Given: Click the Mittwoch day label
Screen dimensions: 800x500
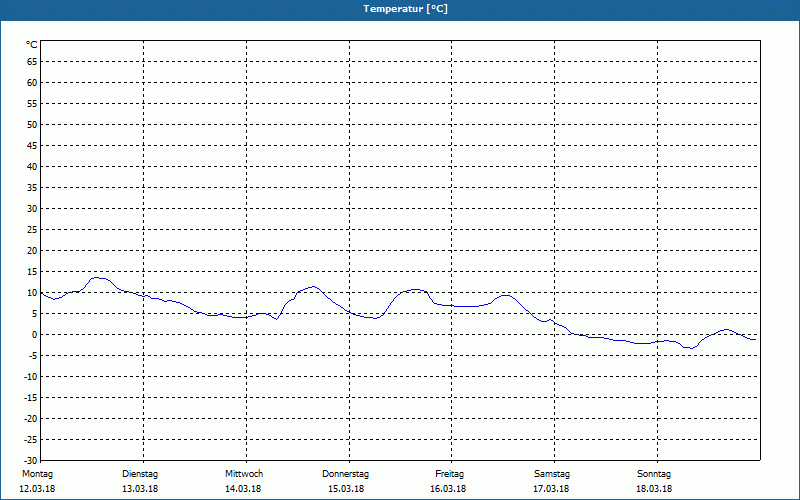Looking at the screenshot, I should [x=244, y=474].
